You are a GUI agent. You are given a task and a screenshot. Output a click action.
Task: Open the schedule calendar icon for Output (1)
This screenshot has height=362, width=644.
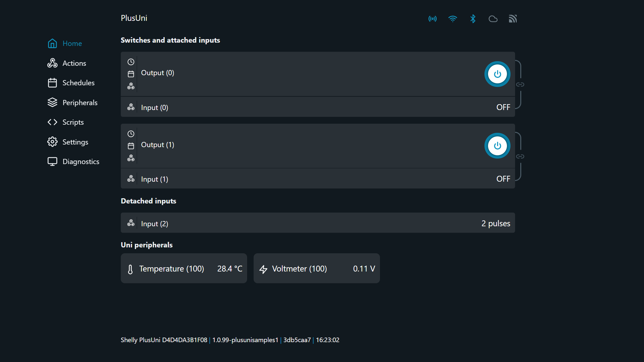pos(131,146)
